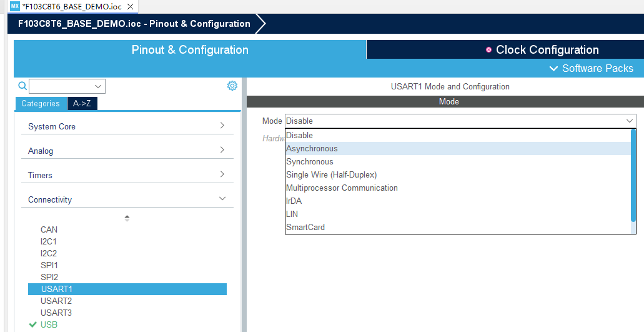The height and width of the screenshot is (332, 644).
Task: Click the green checkmark beside USB
Action: (x=33, y=324)
